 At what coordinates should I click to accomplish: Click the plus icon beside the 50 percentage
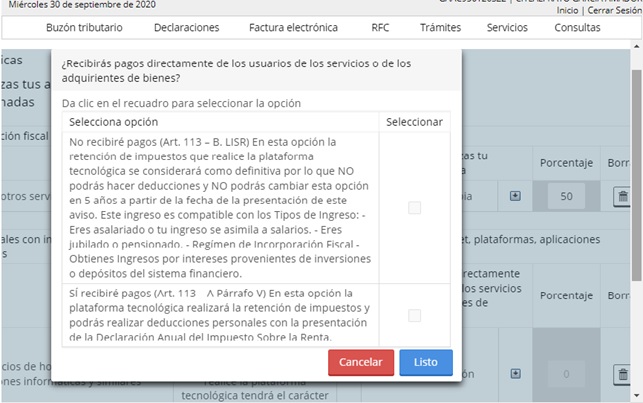[515, 197]
